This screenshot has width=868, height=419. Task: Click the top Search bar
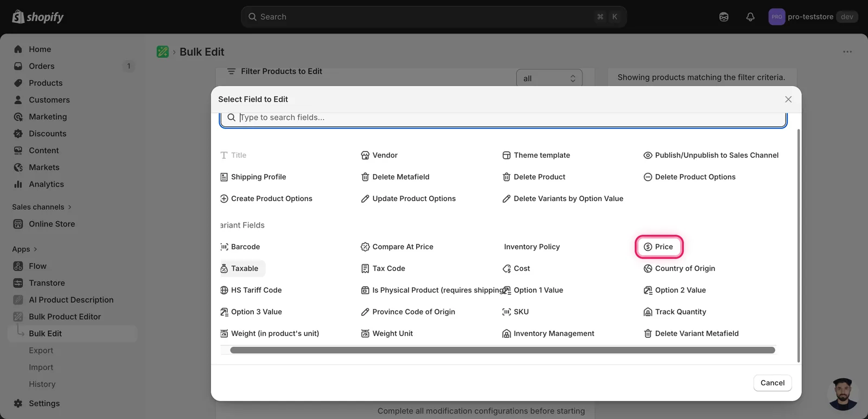tap(433, 17)
